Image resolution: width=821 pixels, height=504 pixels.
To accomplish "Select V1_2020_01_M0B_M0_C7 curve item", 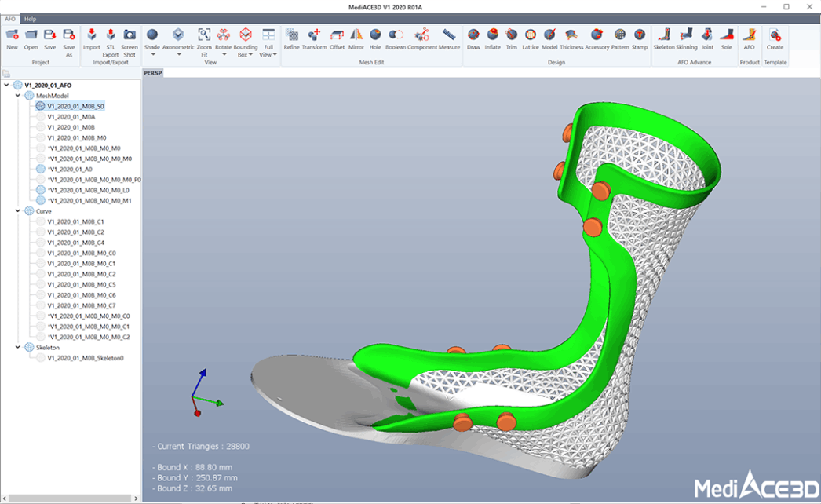I will coord(81,305).
